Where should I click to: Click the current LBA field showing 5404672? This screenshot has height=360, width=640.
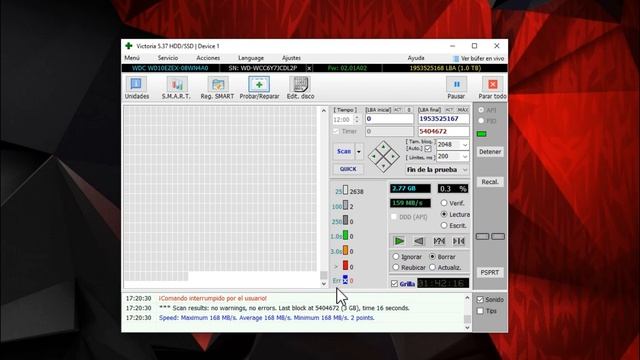tap(443, 131)
